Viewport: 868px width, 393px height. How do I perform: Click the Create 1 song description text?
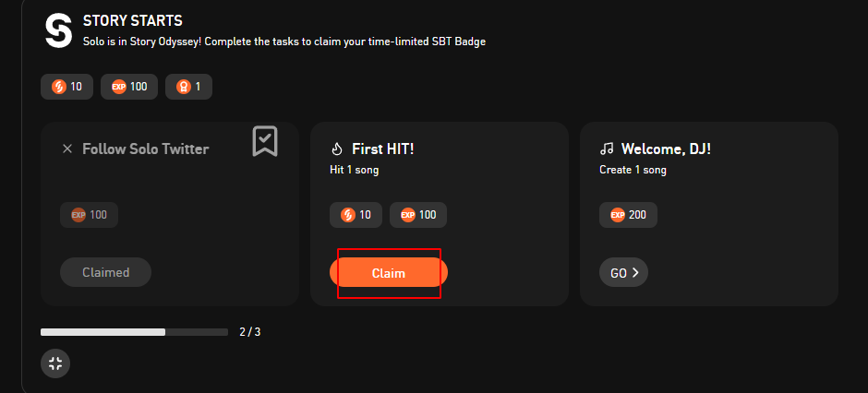coord(633,170)
